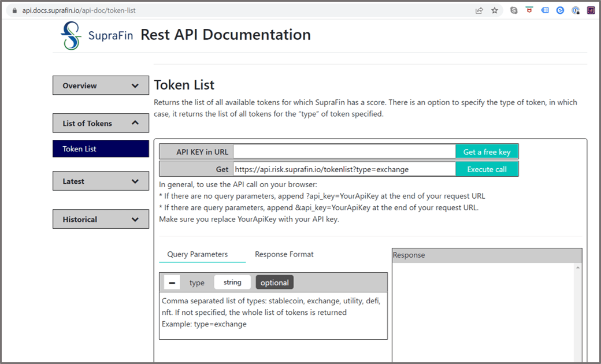Screen dimensions: 601x364
Task: Select the Query Parameters tab
Action: [x=198, y=254]
